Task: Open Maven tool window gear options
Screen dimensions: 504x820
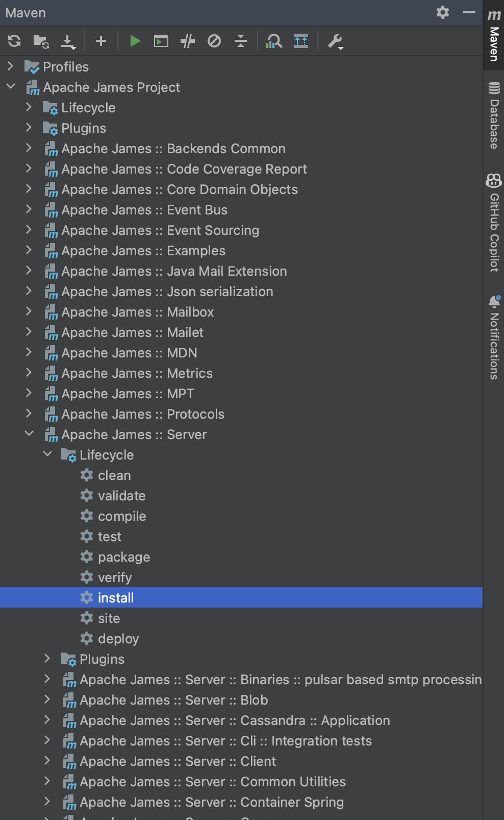Action: click(443, 12)
